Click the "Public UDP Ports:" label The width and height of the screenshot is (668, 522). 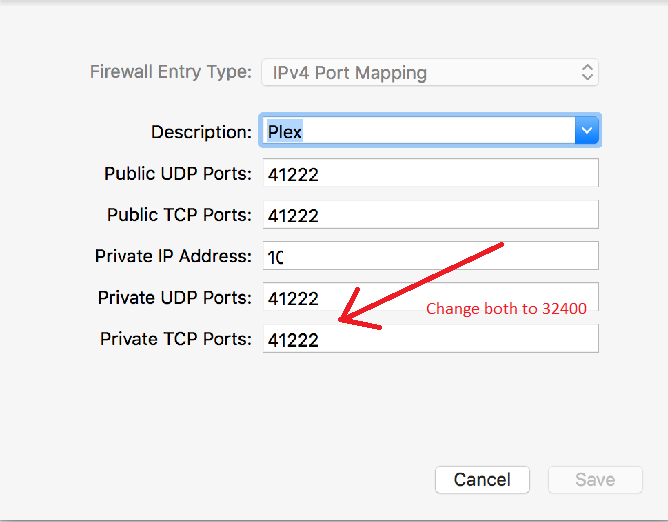[x=178, y=174]
